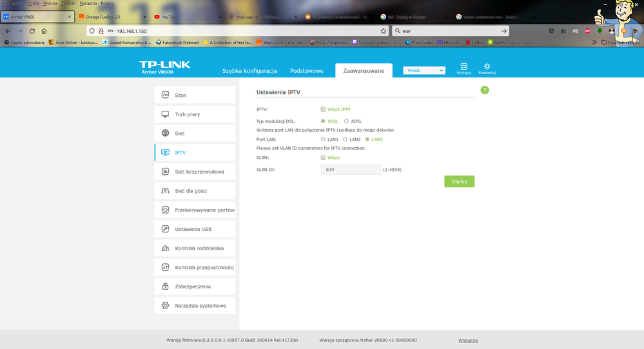Open the Często odwiedzane bookmark
Image resolution: width=644 pixels, height=349 pixels.
pos(24,43)
